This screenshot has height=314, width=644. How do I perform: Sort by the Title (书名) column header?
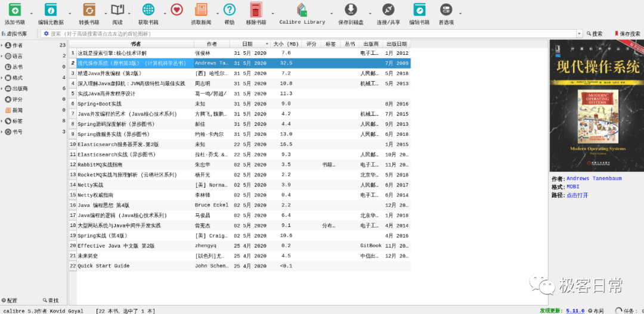click(135, 44)
